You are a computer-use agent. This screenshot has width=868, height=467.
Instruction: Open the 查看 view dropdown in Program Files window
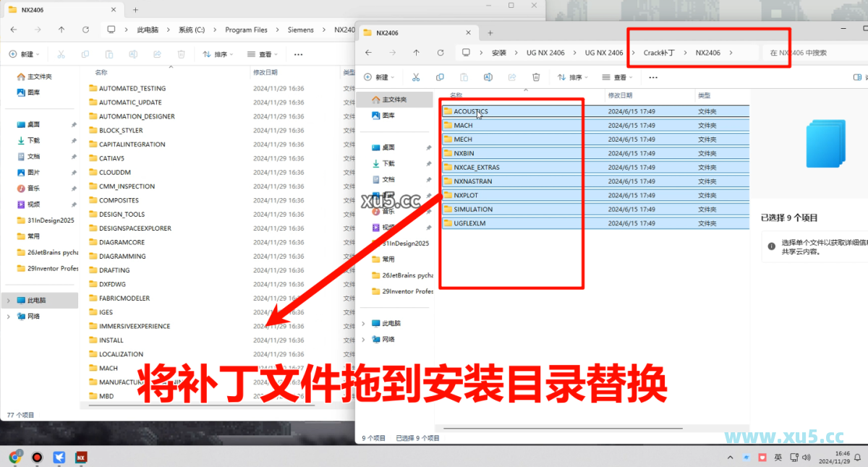coord(265,54)
